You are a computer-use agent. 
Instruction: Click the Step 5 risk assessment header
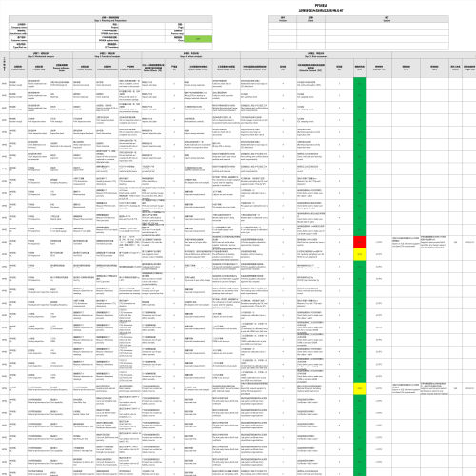pyautogui.click(x=316, y=55)
